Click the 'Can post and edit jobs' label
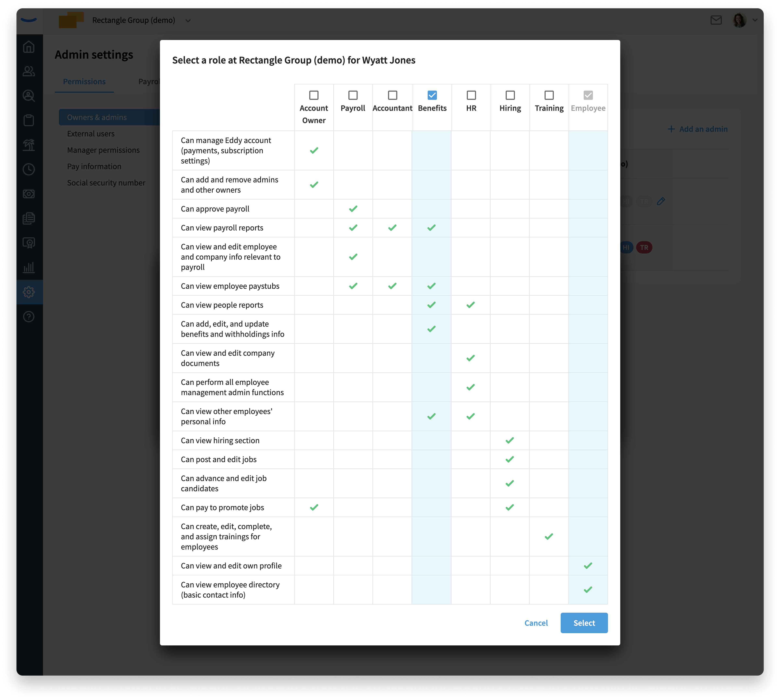The height and width of the screenshot is (700, 780). click(x=219, y=459)
